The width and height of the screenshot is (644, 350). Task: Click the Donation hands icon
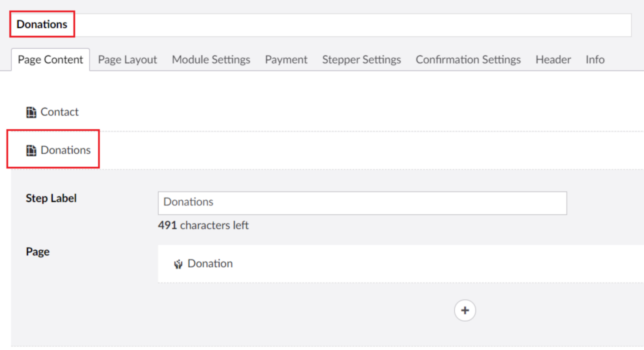178,264
